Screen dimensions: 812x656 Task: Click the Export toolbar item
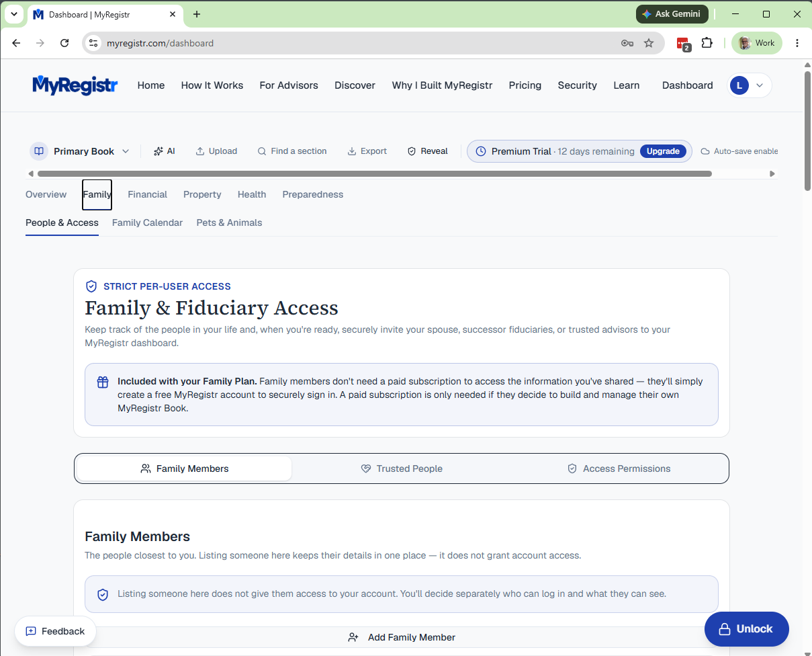click(367, 151)
